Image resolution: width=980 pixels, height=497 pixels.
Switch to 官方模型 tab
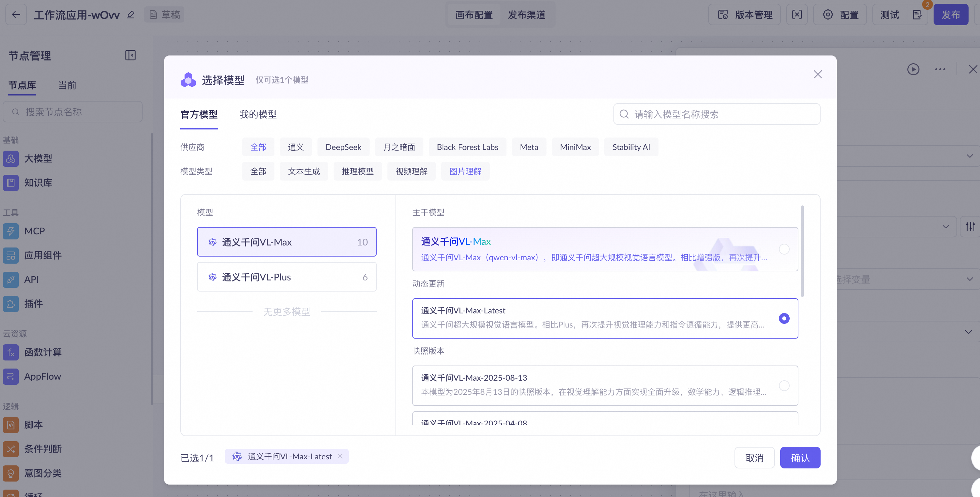199,114
